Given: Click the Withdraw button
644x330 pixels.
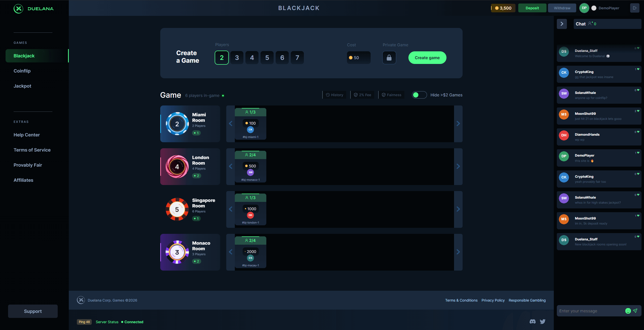Looking at the screenshot, I should pyautogui.click(x=562, y=8).
